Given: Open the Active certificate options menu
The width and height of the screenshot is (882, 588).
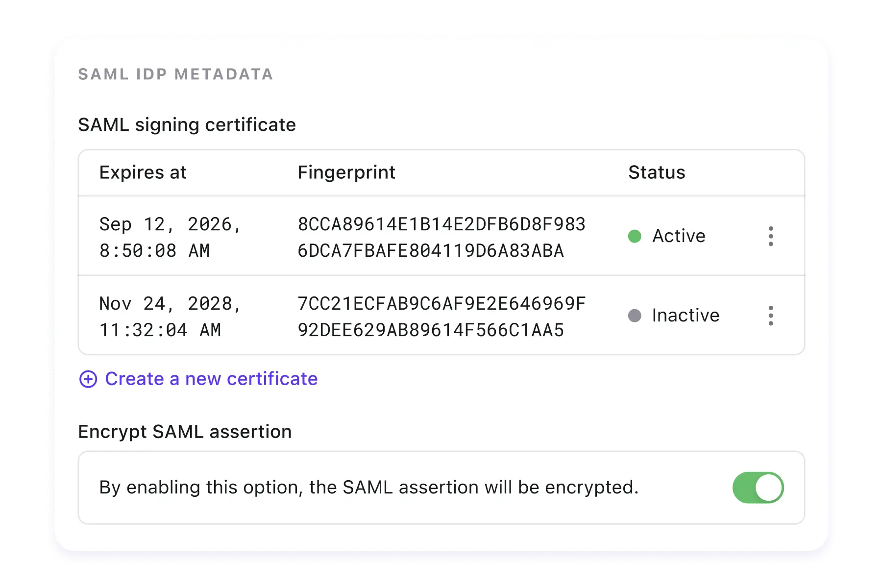Looking at the screenshot, I should click(771, 236).
